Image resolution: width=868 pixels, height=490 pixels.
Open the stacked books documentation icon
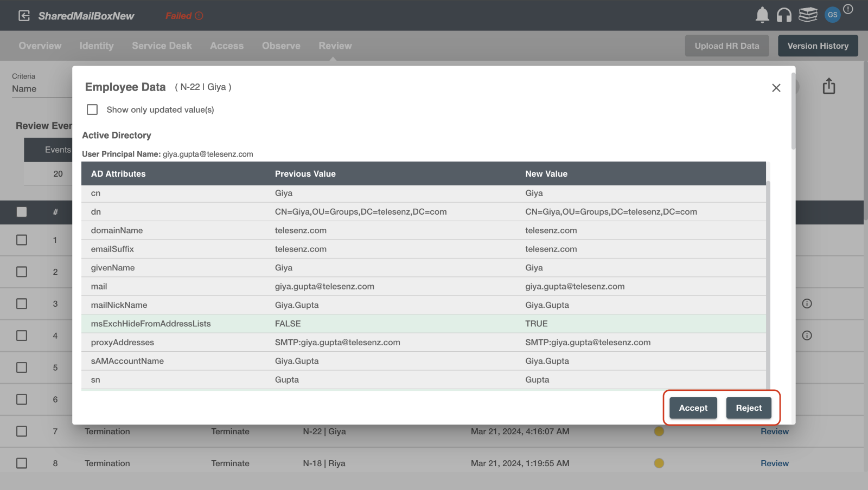(808, 15)
